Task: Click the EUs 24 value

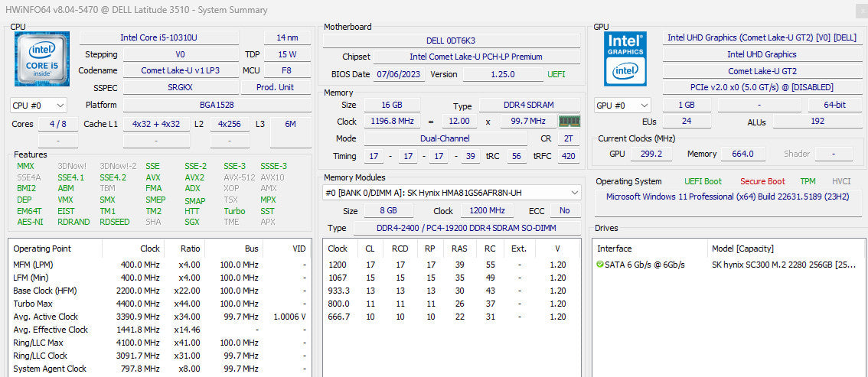Action: [x=687, y=121]
